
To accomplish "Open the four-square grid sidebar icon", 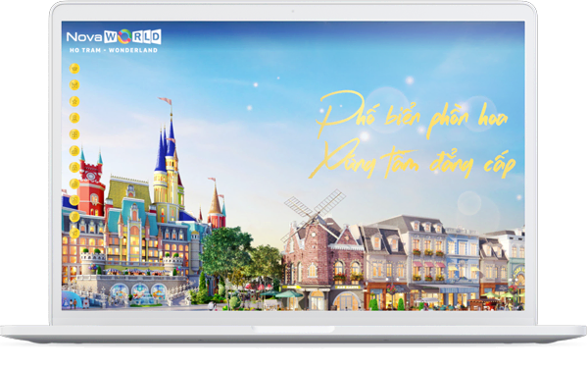I will click(74, 134).
